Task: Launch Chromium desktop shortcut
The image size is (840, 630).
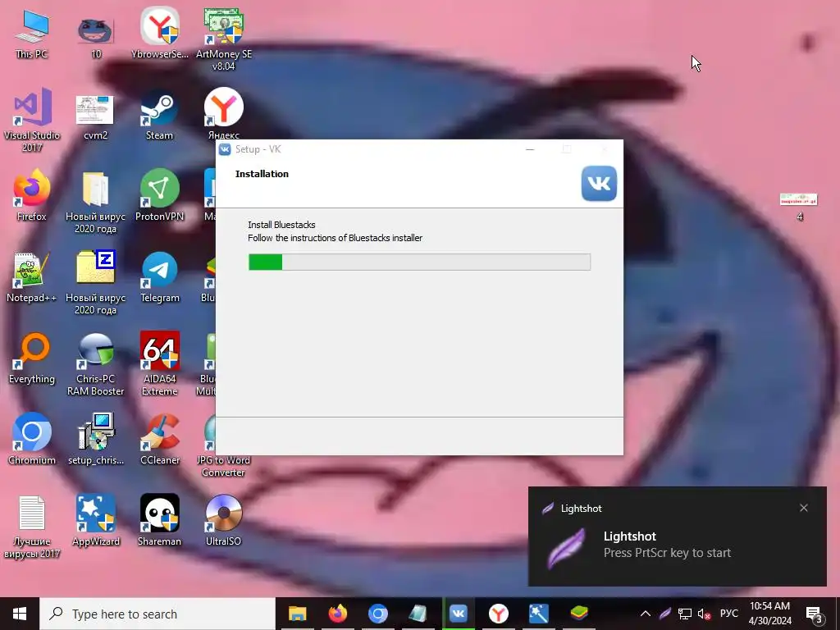Action: click(x=32, y=440)
